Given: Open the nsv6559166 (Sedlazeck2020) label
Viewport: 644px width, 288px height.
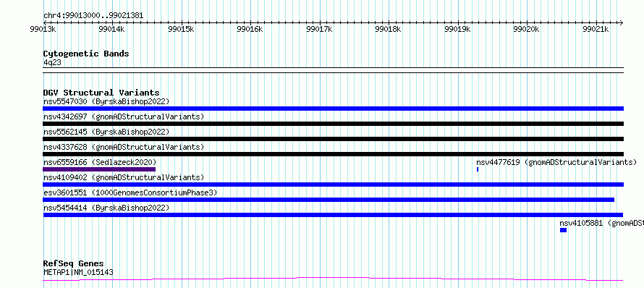Looking at the screenshot, I should [100, 162].
